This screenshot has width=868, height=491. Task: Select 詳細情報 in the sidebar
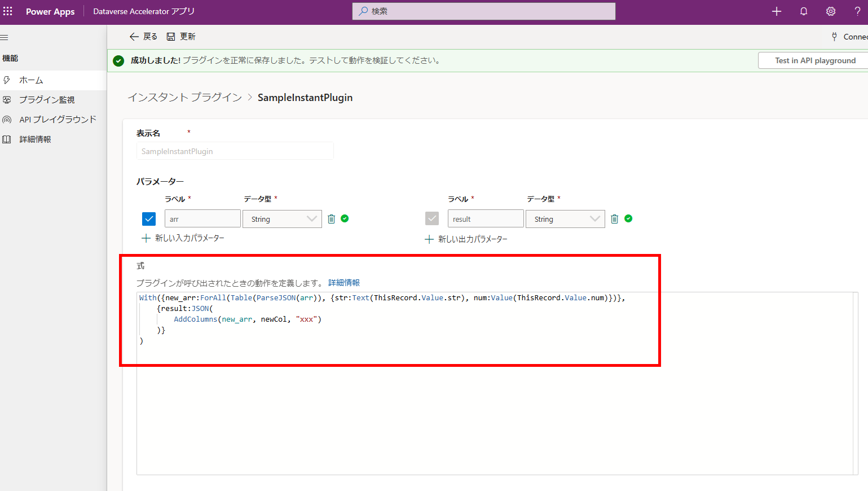coord(35,139)
